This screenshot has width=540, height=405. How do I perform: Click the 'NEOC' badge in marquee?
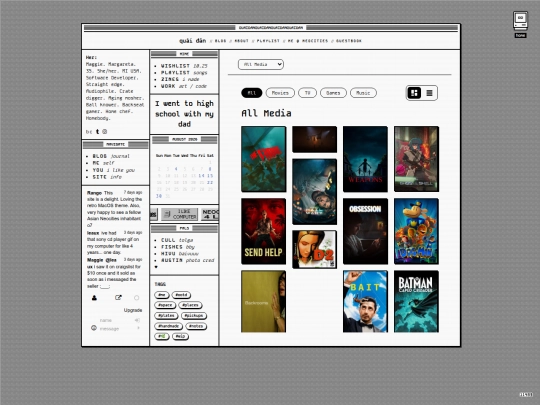[210, 214]
